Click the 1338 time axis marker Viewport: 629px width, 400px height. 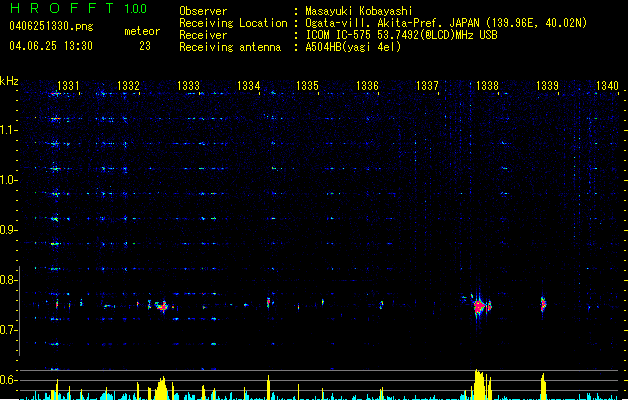(x=487, y=86)
